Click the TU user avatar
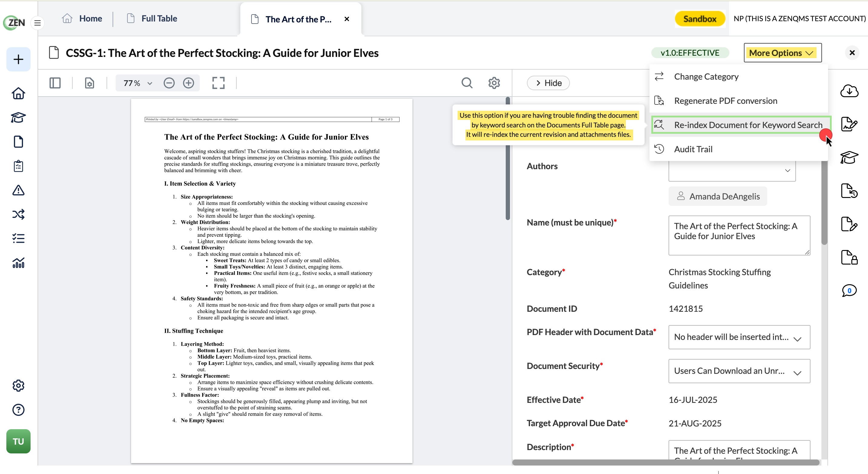Viewport: 868px width, 474px height. (18, 441)
